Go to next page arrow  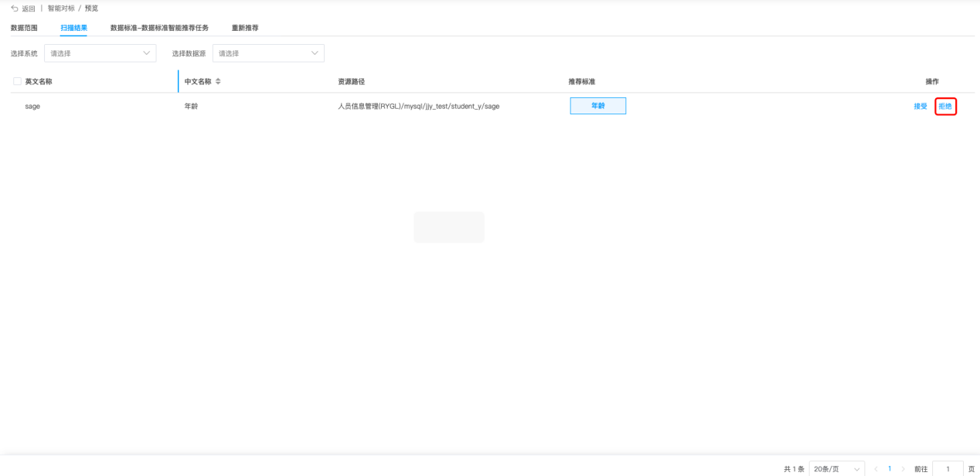903,469
